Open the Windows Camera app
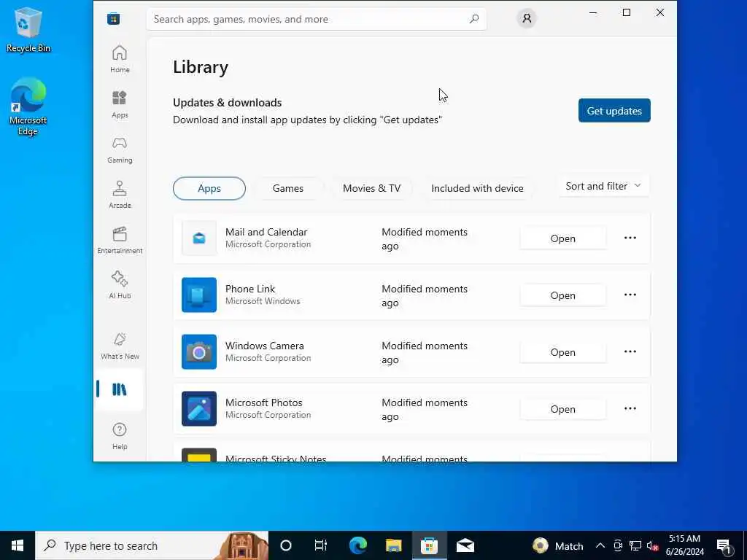The height and width of the screenshot is (560, 747). coord(562,352)
